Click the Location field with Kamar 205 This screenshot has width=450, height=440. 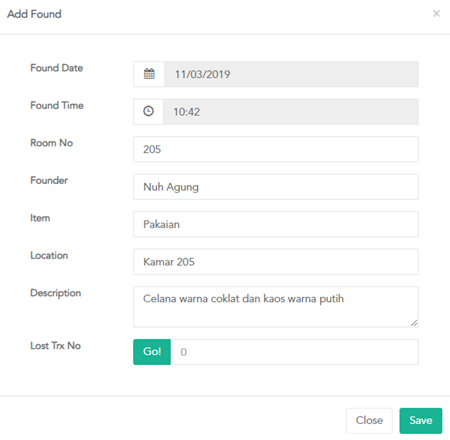point(276,262)
